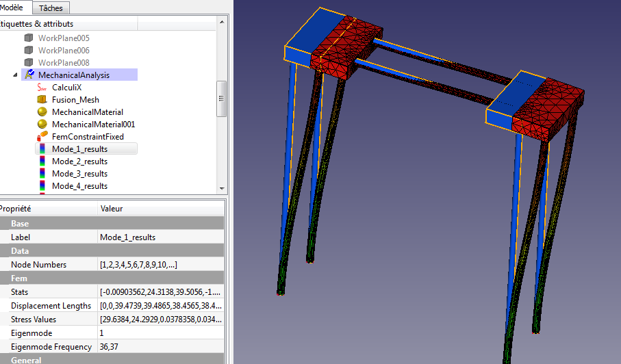This screenshot has height=364, width=621.
Task: Click the FemConstraintFixed lock icon
Action: (42, 136)
